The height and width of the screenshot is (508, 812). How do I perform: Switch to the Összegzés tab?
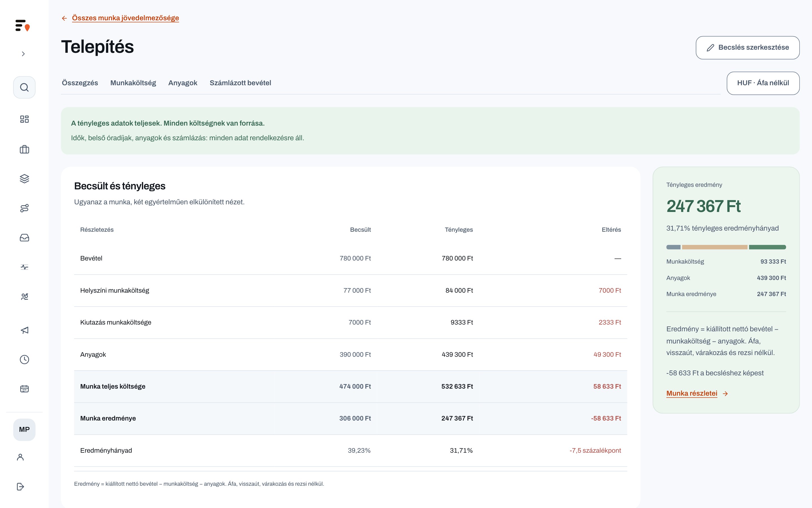pyautogui.click(x=80, y=83)
